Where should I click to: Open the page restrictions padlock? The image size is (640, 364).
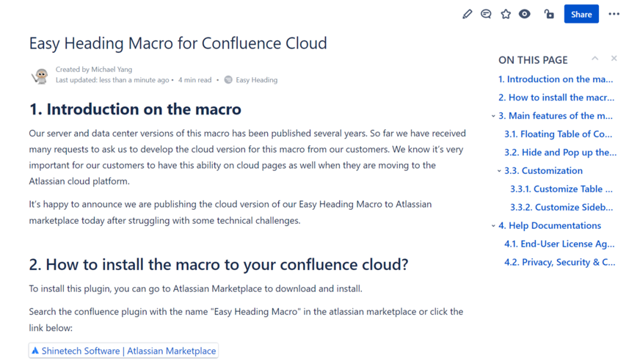pos(549,14)
